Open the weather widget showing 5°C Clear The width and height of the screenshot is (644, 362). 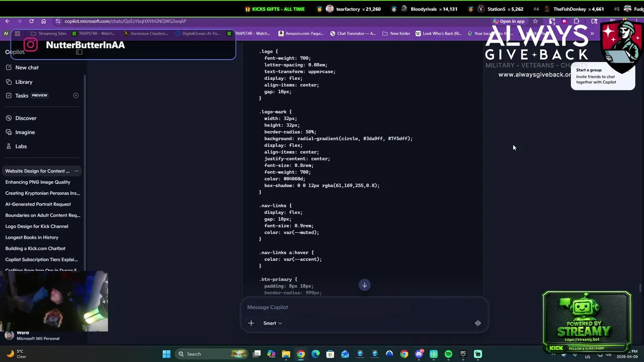[x=16, y=354]
